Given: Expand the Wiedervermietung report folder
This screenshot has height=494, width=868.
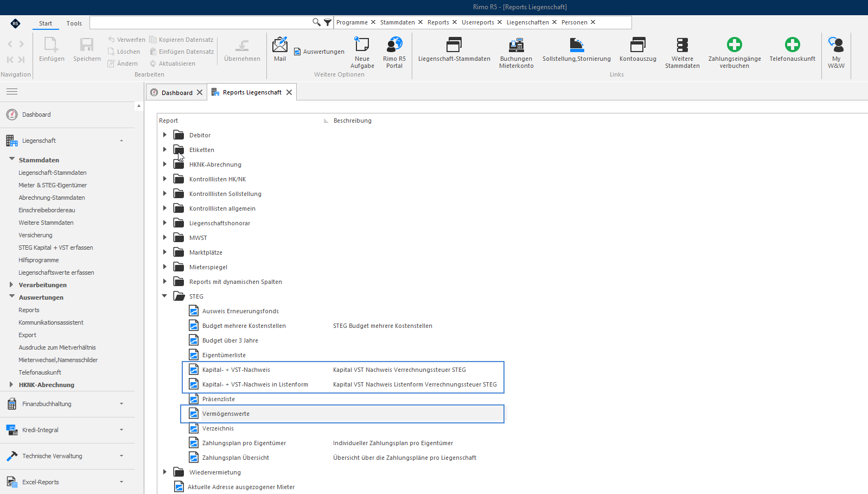Looking at the screenshot, I should point(165,472).
